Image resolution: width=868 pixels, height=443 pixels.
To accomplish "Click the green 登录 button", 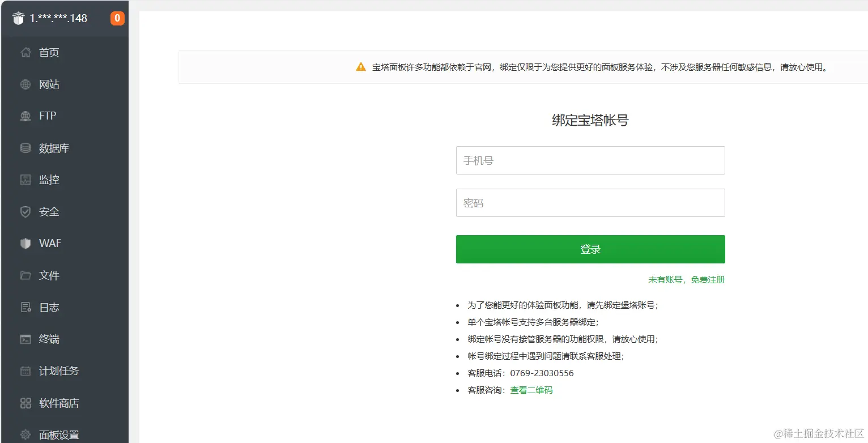I will tap(590, 249).
